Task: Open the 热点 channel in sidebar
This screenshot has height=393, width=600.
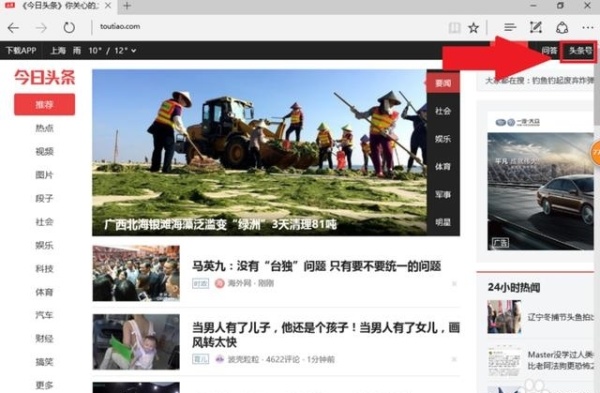Action: (44, 128)
